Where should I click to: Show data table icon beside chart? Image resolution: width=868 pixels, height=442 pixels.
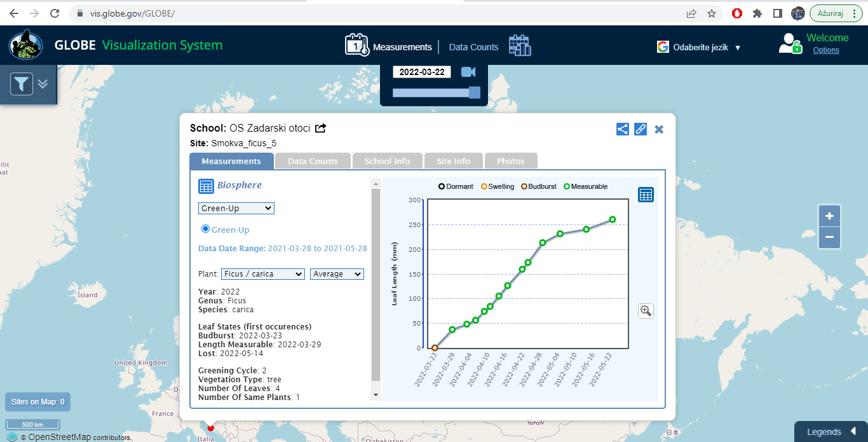(x=646, y=195)
